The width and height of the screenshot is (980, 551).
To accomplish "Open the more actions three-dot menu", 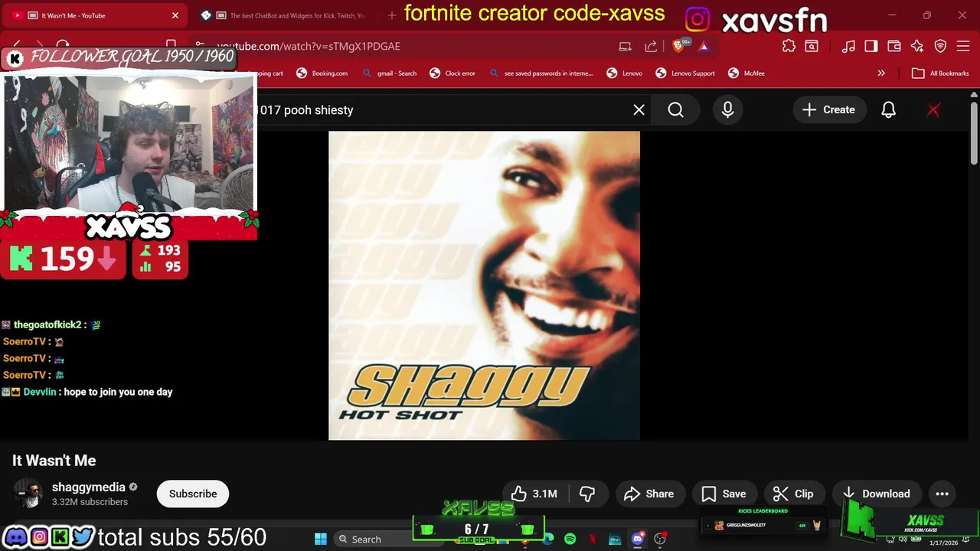I will click(942, 494).
